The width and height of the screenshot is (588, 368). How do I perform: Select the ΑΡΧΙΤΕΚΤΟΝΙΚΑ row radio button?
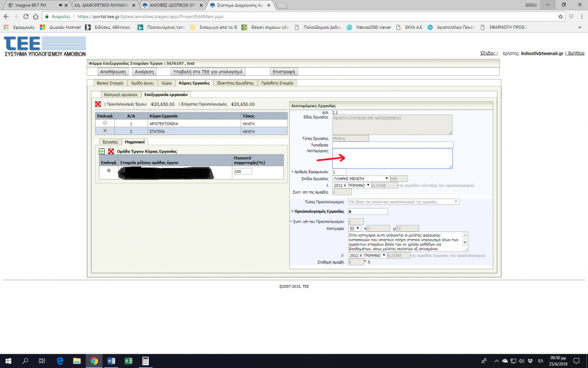tap(105, 124)
